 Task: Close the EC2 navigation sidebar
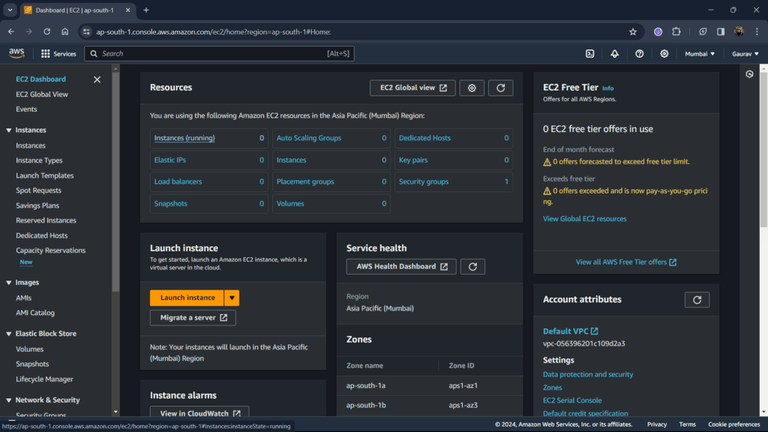97,79
